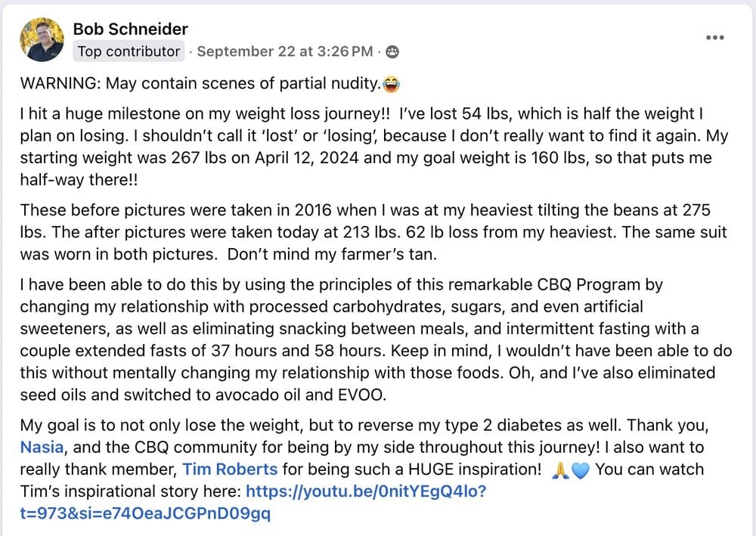Viewport: 756px width, 536px height.
Task: Click the blue heart emoji
Action: click(580, 469)
